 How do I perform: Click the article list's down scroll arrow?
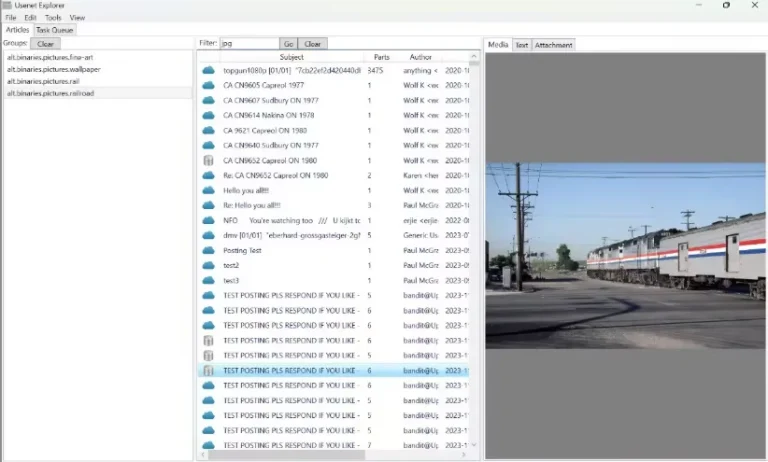(x=474, y=445)
